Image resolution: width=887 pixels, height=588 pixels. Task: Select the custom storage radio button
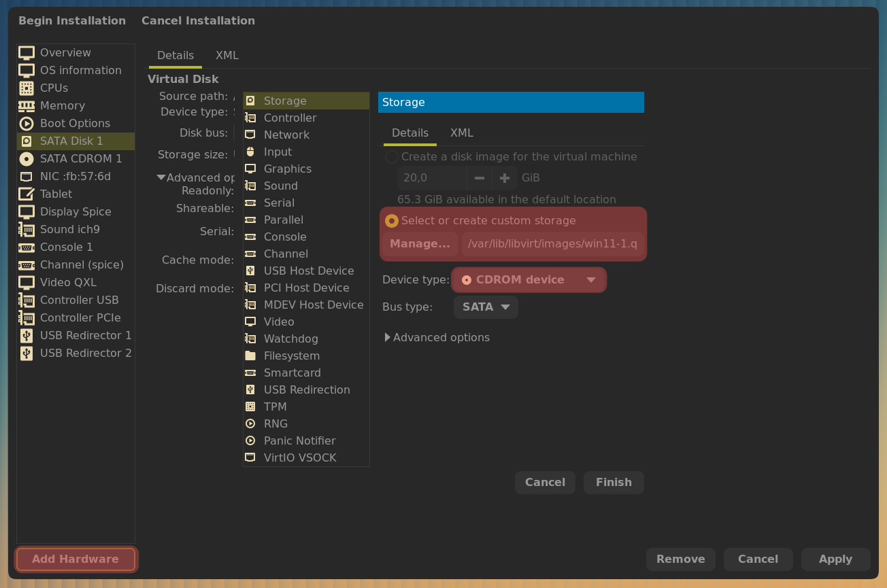392,221
